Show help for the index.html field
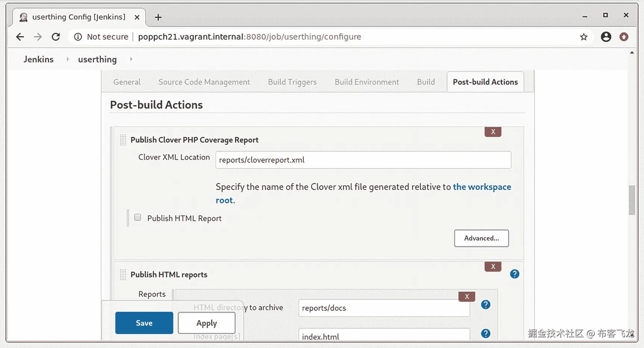This screenshot has height=348, width=644. [485, 333]
